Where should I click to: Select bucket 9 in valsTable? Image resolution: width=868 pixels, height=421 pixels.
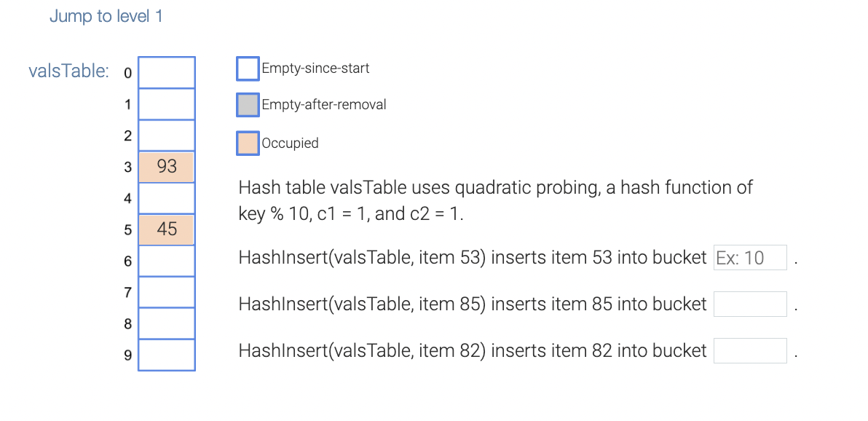coord(166,355)
